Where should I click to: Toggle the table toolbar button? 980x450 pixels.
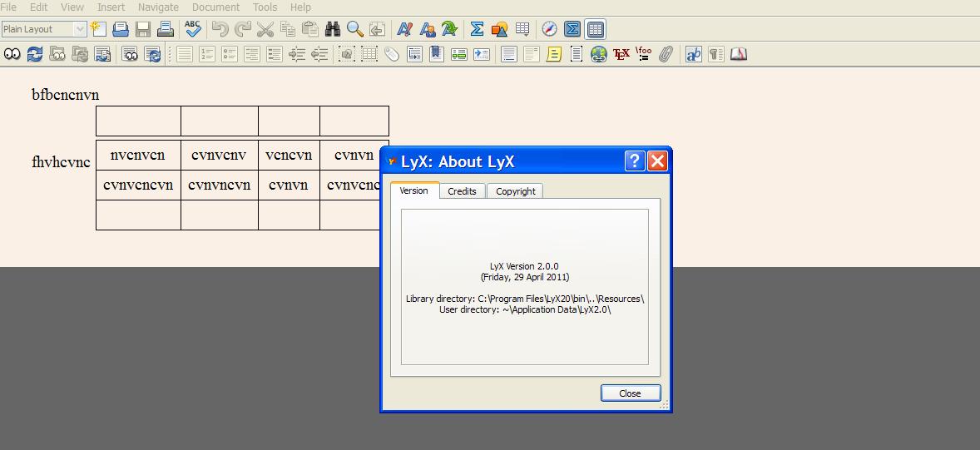596,29
